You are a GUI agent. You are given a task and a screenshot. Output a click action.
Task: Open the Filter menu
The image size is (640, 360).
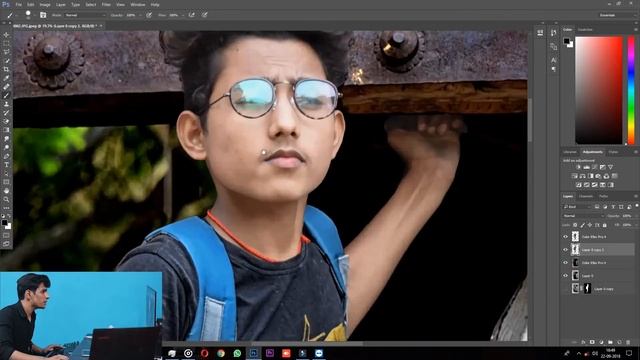pos(106,4)
